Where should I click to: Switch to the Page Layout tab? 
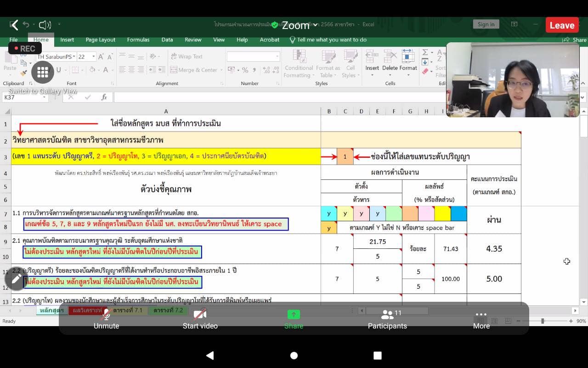click(x=101, y=40)
